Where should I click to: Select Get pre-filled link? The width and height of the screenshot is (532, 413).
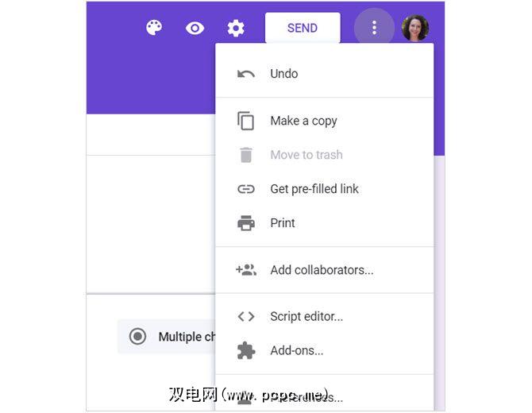click(x=324, y=189)
